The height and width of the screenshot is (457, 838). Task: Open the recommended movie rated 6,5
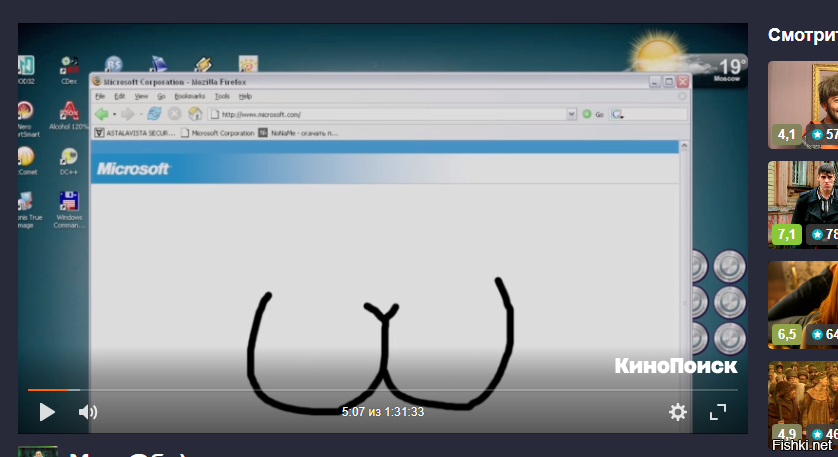(x=803, y=304)
